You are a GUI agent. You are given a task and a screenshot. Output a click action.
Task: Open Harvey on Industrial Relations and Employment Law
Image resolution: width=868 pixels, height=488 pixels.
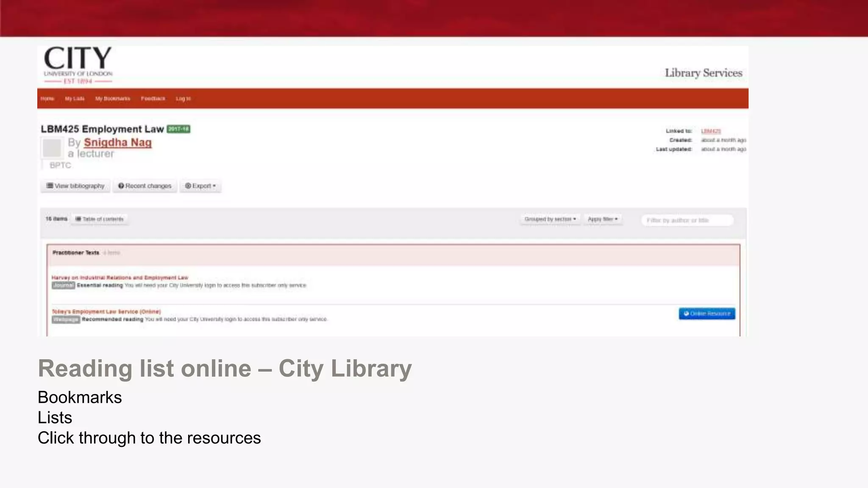coord(120,277)
